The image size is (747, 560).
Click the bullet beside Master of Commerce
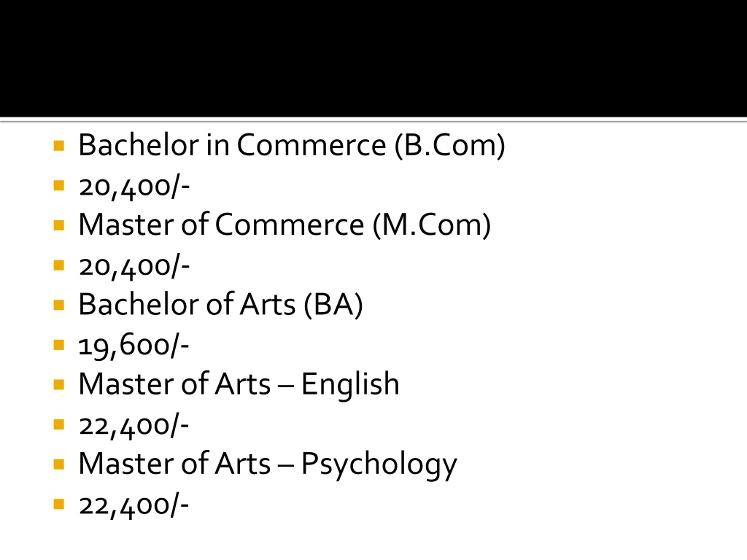point(59,225)
